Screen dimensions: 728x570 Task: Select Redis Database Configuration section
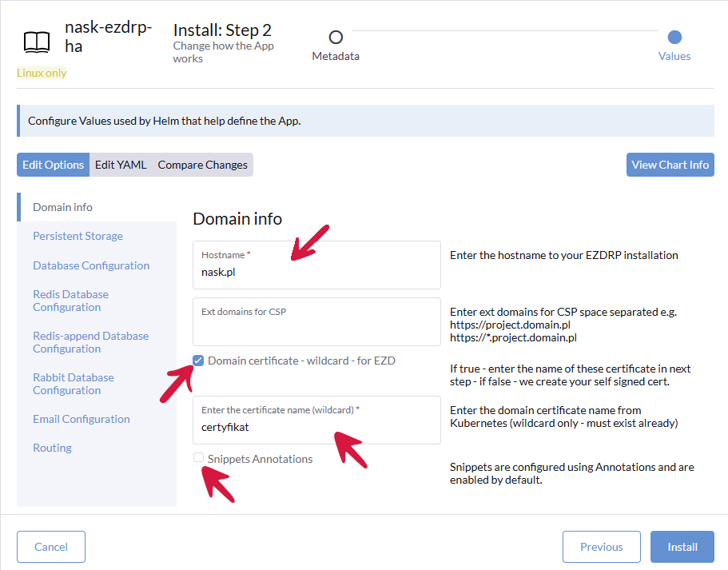70,301
